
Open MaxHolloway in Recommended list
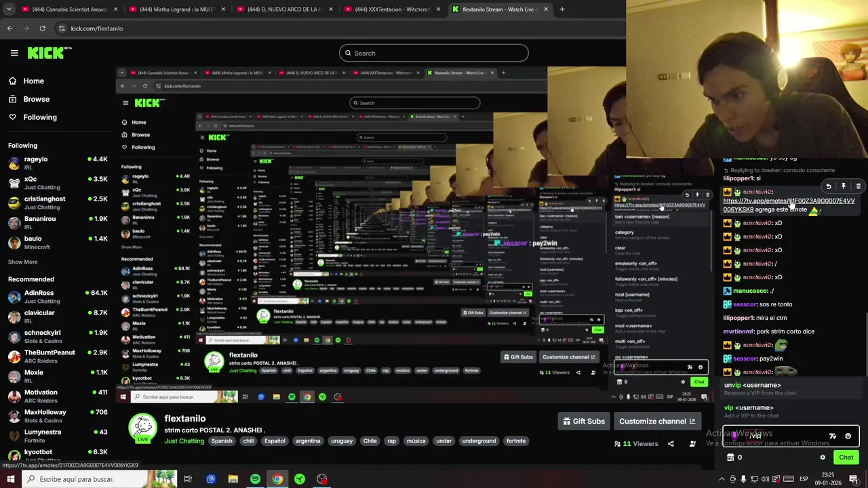click(x=58, y=415)
